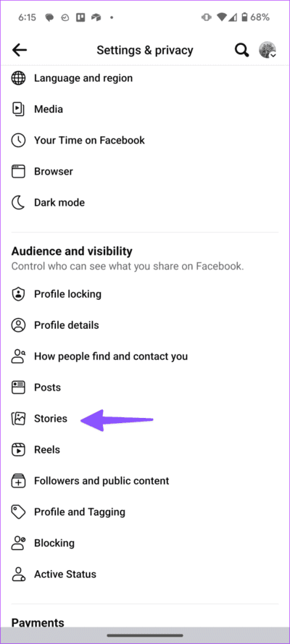The image size is (290, 644).
Task: Tap the back arrow icon
Action: (20, 50)
